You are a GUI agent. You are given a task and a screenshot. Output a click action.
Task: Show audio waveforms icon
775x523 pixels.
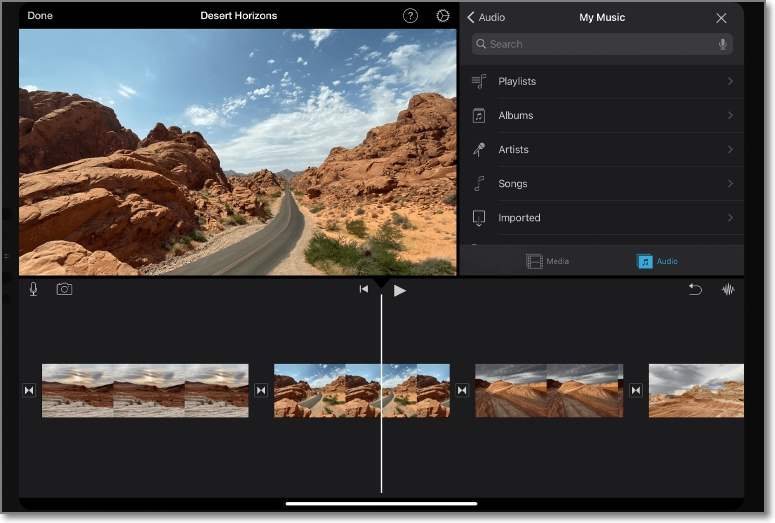728,289
